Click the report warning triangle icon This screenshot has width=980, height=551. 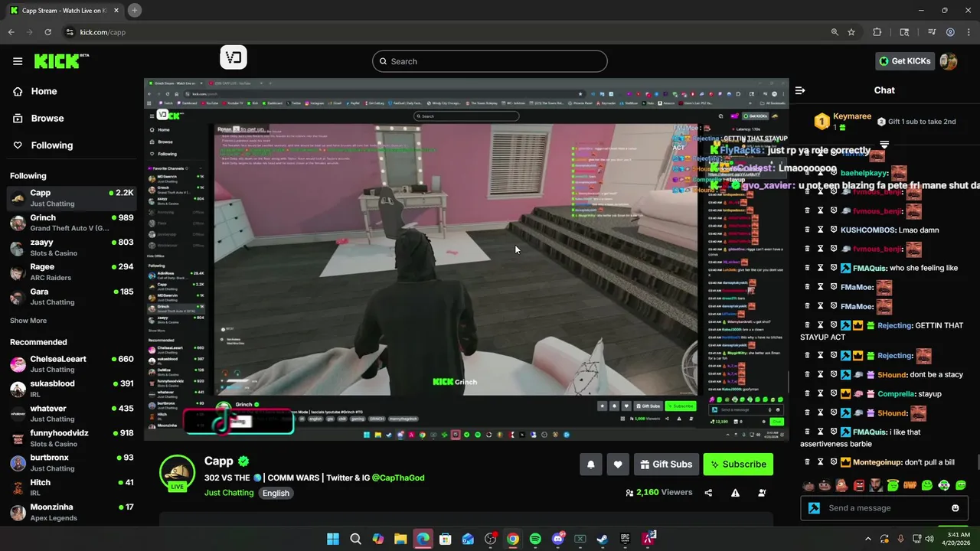[735, 493]
